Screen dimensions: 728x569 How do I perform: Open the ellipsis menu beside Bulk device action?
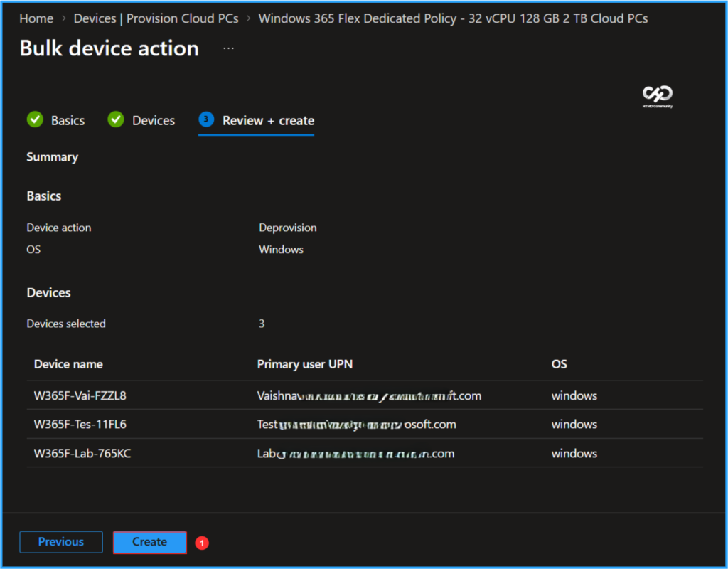click(228, 48)
